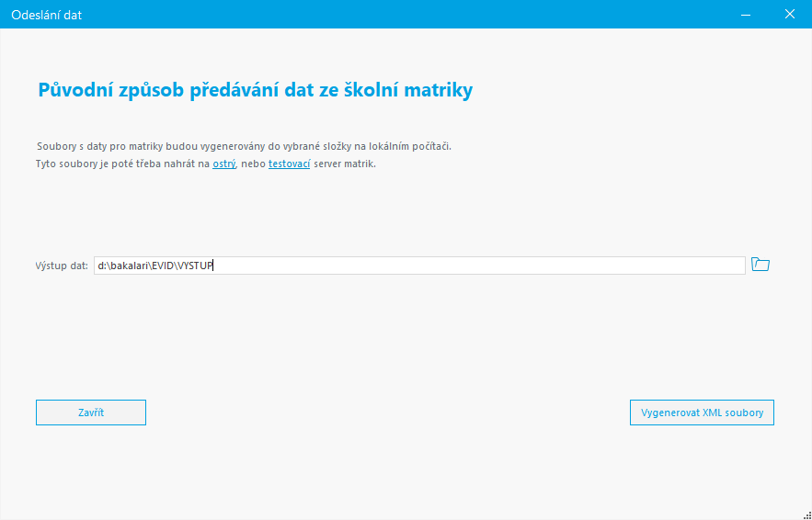
Task: Click the words 'server matrik' after links
Action: pos(344,164)
